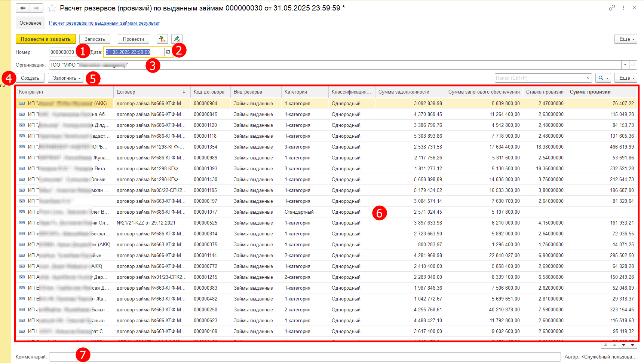Open the green pencil with clock icon

(177, 39)
